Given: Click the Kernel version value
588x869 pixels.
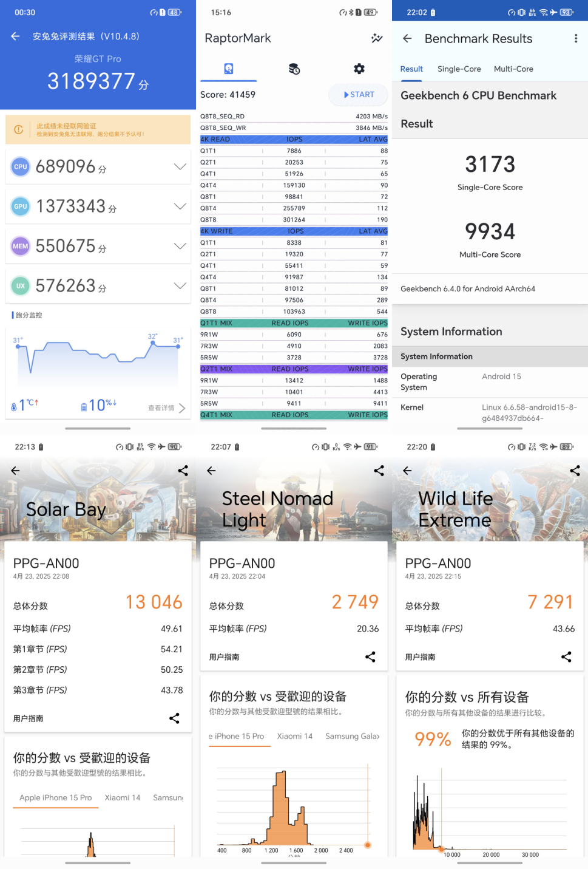Looking at the screenshot, I should coord(530,412).
